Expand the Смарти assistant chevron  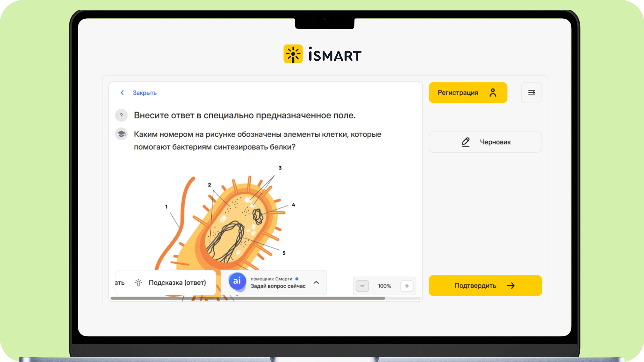(316, 283)
